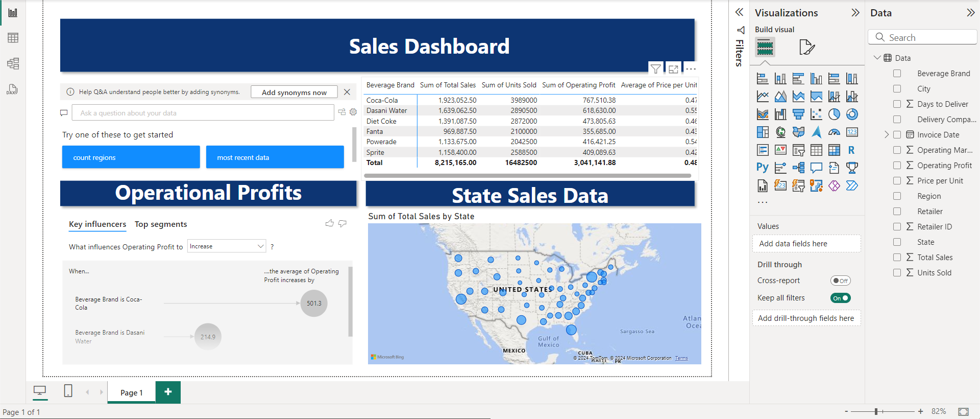Collapse the Data pane
The height and width of the screenshot is (419, 980).
971,13
